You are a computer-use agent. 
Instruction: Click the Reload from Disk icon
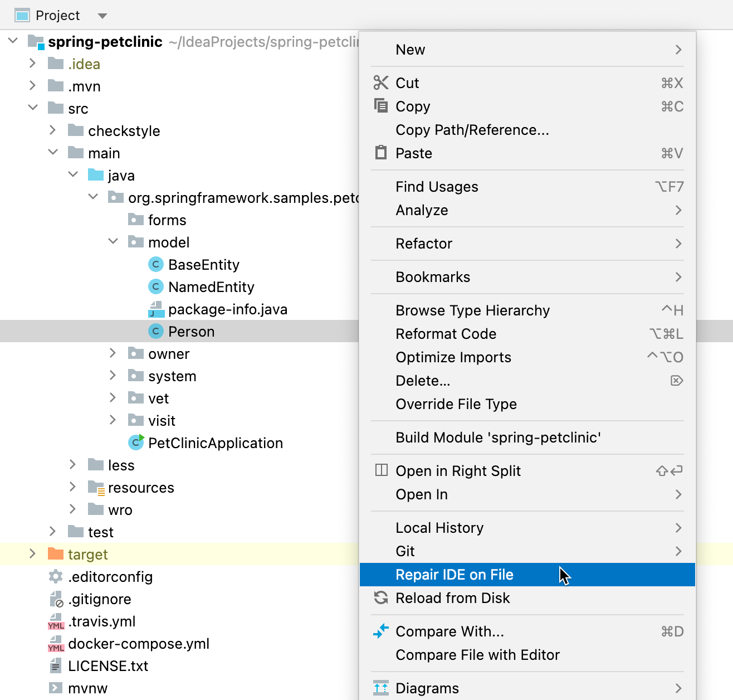coord(381,597)
